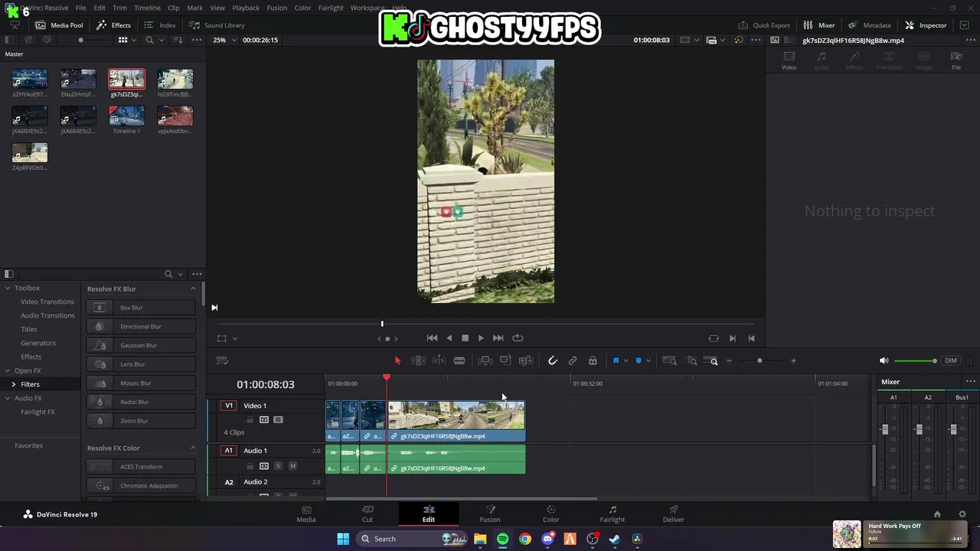Click the timeline zoom minus button
This screenshot has height=551, width=980.
coord(729,360)
